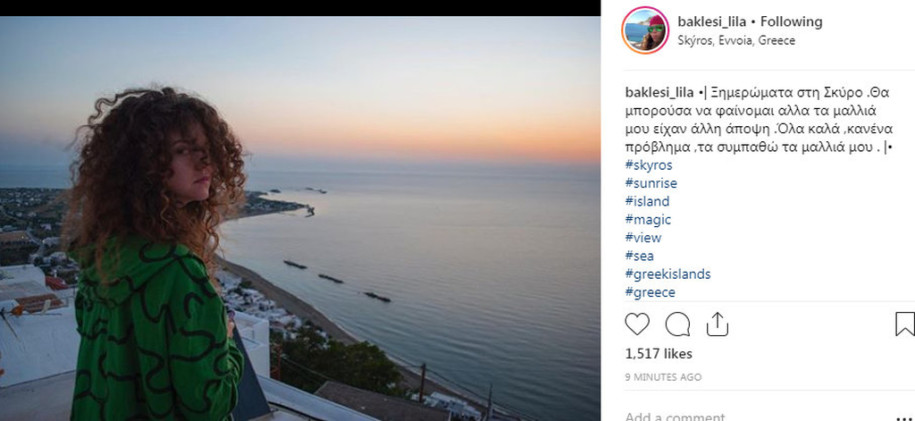View the 1,517 likes list
Screen dimensions: 915x421
click(x=659, y=354)
